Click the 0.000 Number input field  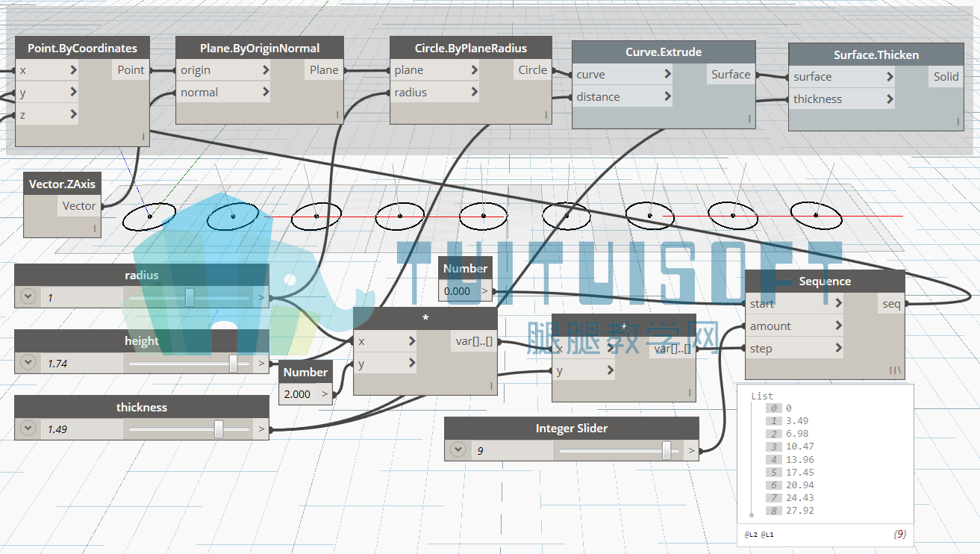(458, 291)
